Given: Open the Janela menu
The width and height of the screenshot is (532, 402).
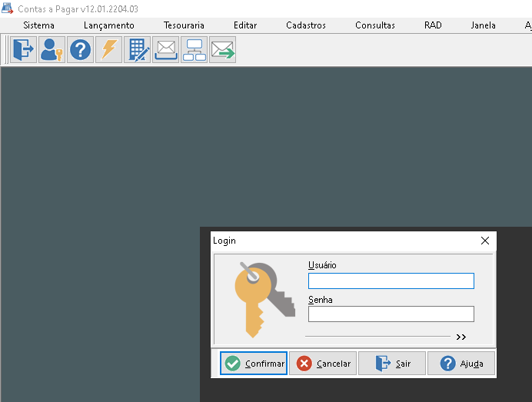Looking at the screenshot, I should [483, 25].
